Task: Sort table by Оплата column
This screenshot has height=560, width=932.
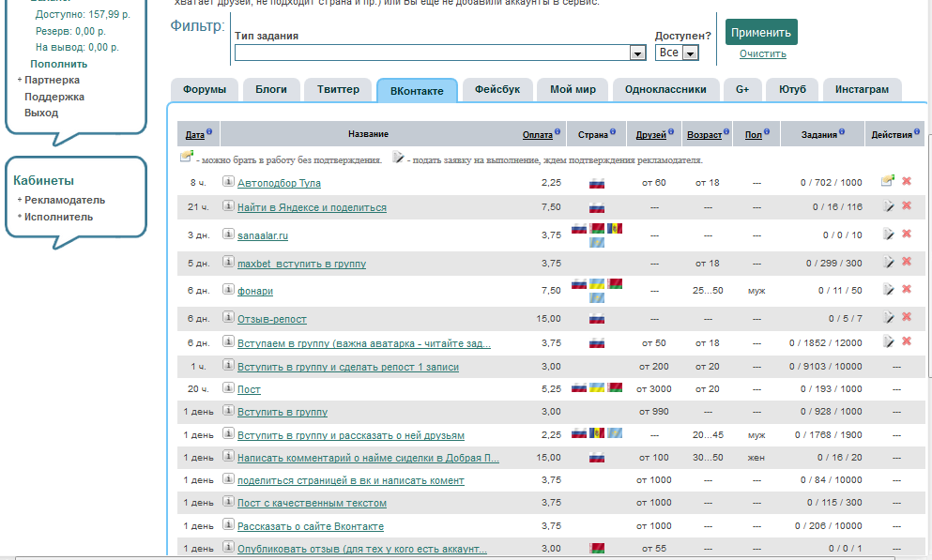Action: (x=537, y=135)
